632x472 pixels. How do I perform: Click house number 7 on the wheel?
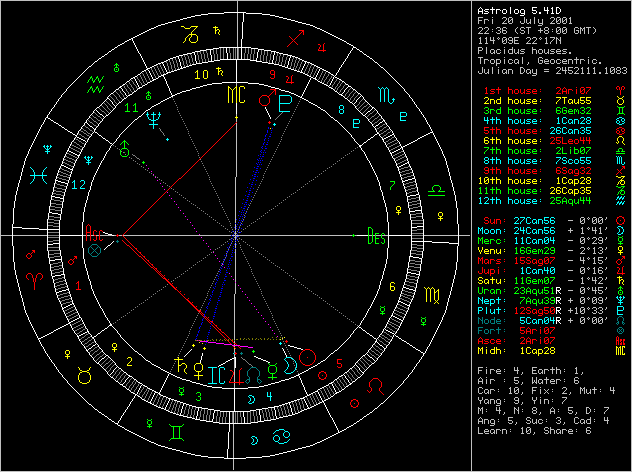click(392, 186)
